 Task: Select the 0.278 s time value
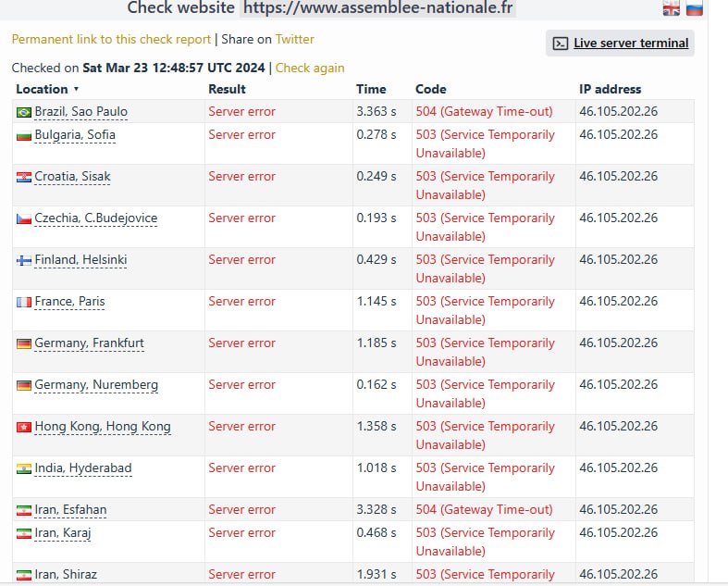pos(376,135)
